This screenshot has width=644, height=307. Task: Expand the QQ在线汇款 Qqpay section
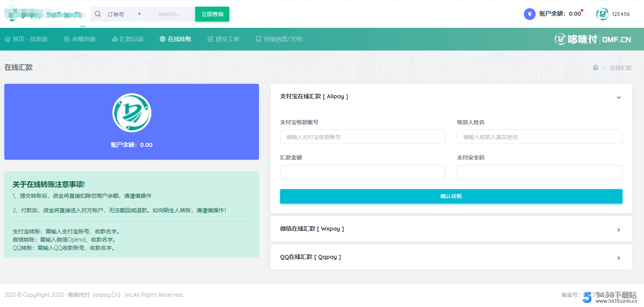coord(619,258)
